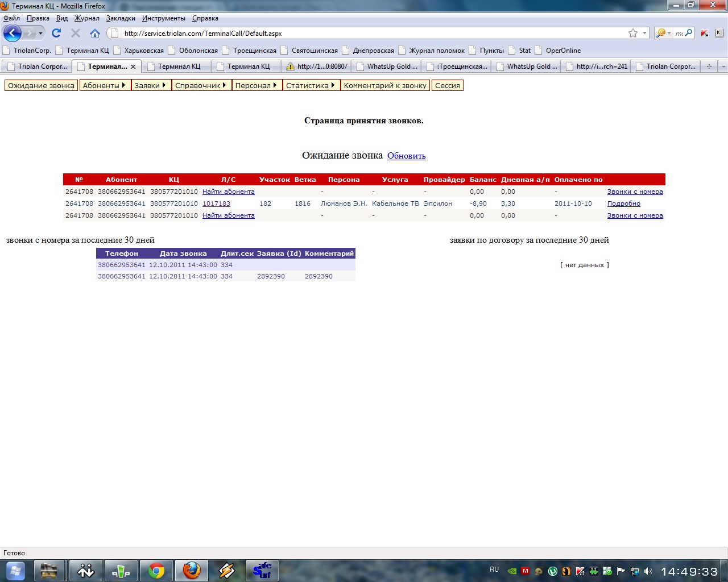The width and height of the screenshot is (728, 582).
Task: Open the Инструменты menu
Action: point(164,18)
